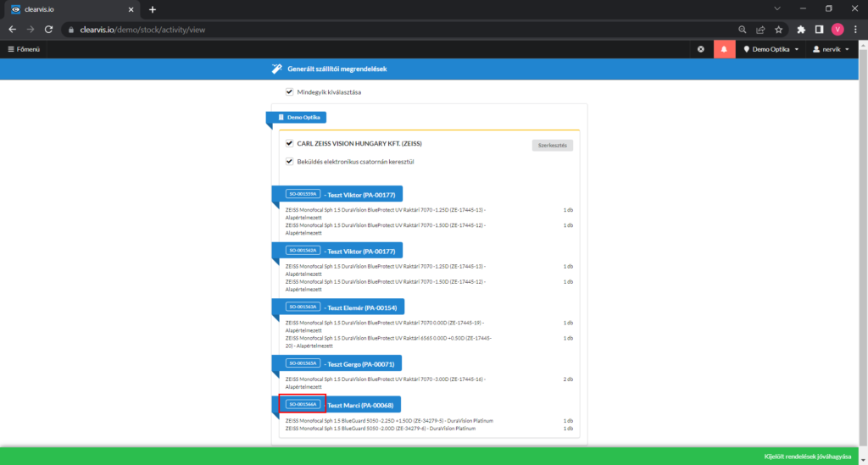This screenshot has width=868, height=465.
Task: Click the share page icon in address bar
Action: coord(760,29)
